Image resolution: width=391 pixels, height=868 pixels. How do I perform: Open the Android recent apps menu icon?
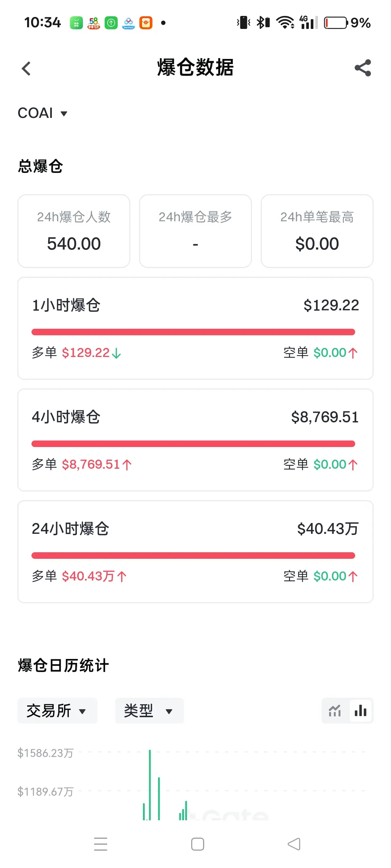tap(101, 844)
